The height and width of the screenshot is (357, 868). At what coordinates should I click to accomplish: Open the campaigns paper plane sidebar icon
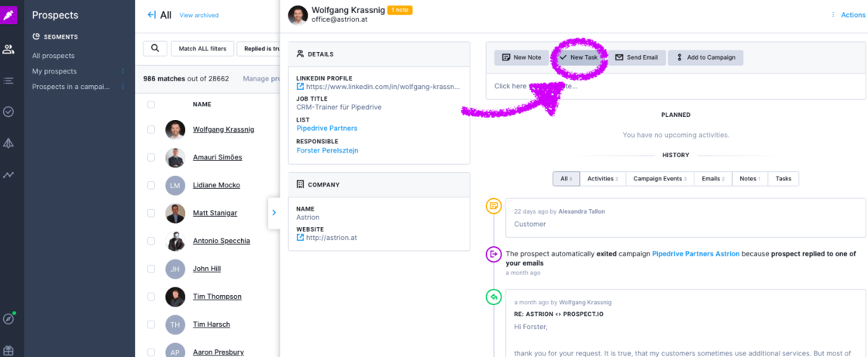[9, 142]
